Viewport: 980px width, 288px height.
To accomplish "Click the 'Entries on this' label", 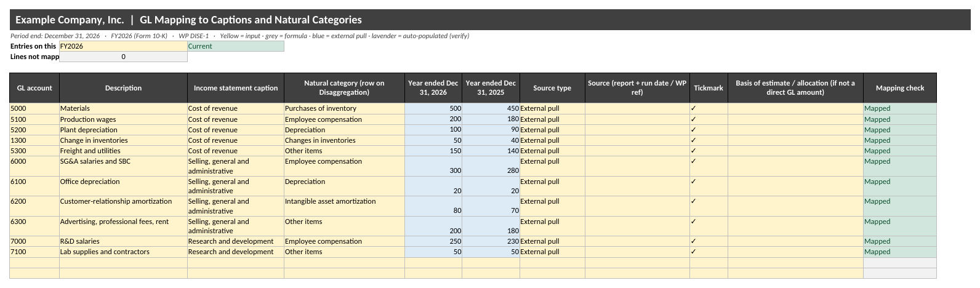I will 34,46.
